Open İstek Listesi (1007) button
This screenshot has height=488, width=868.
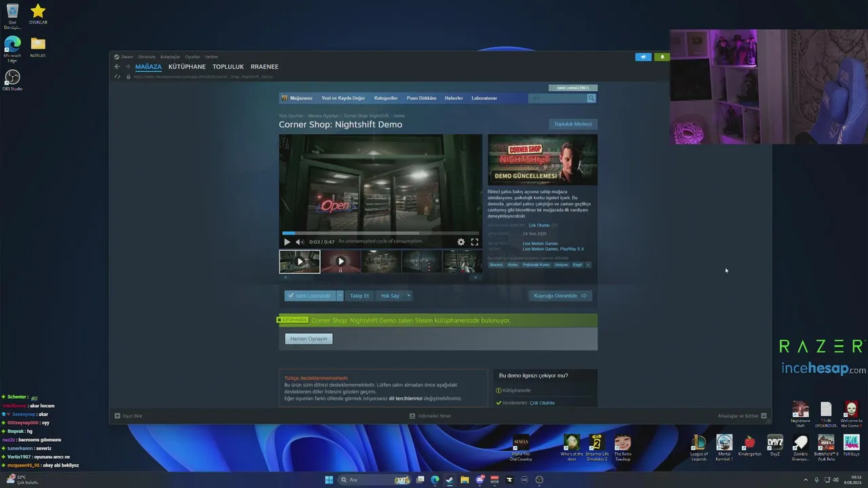coord(573,87)
